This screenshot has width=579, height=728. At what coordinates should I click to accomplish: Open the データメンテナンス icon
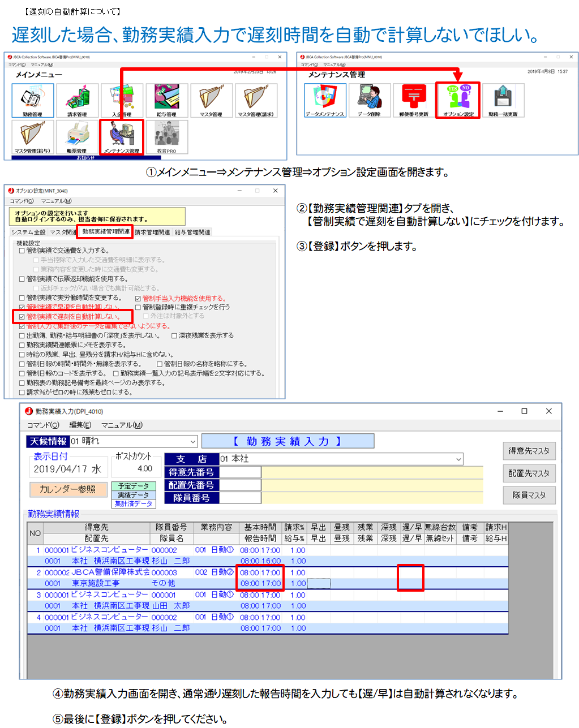click(x=325, y=100)
